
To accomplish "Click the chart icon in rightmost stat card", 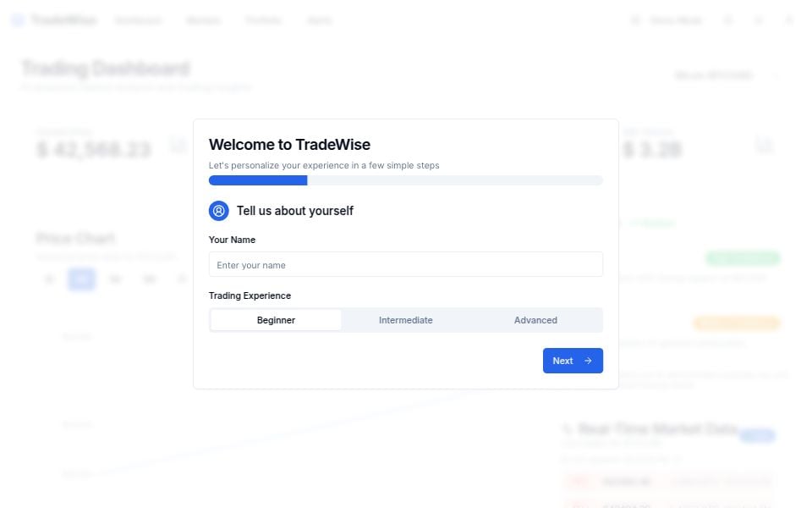I will coord(764,146).
